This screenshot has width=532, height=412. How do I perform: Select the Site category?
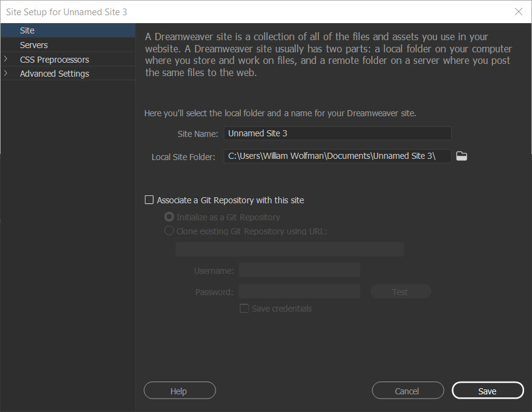click(x=68, y=30)
